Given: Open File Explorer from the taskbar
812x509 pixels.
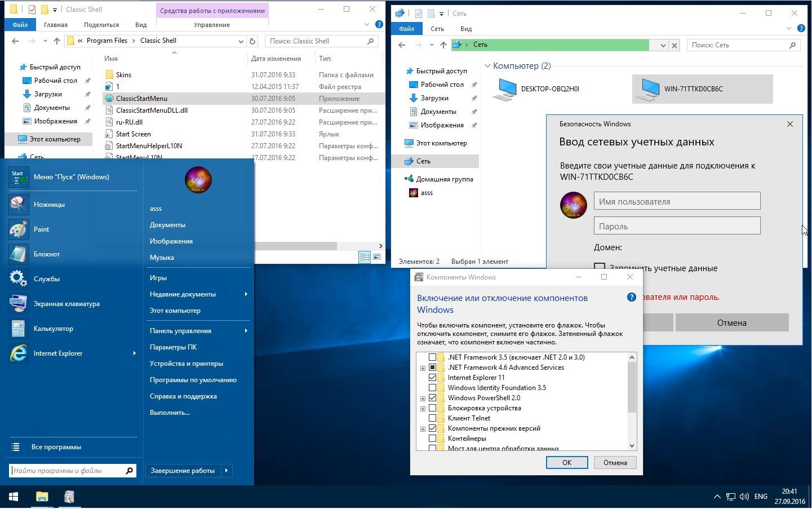Looking at the screenshot, I should (42, 497).
